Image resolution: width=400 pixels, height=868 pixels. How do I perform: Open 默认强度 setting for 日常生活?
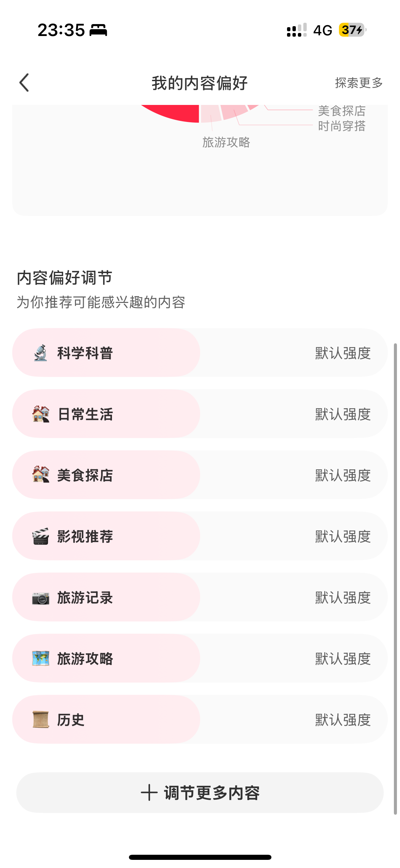point(343,414)
